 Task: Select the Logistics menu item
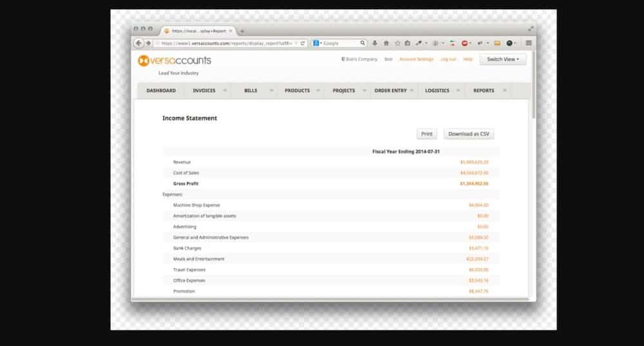437,91
